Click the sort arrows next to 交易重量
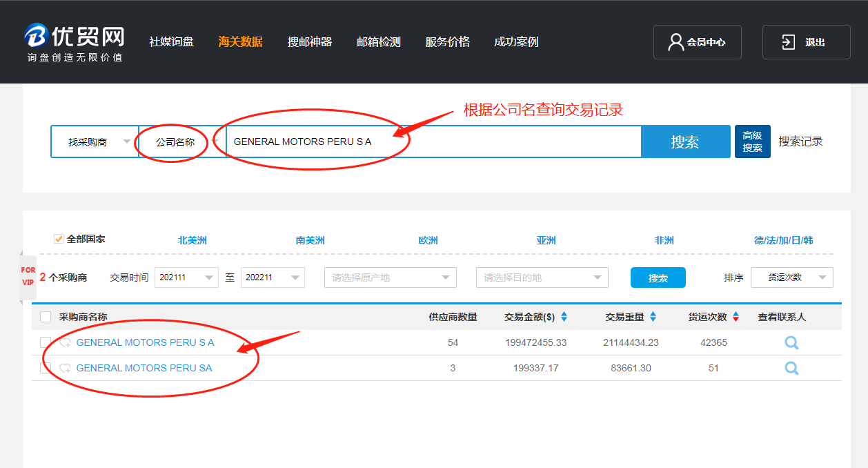The width and height of the screenshot is (868, 468). coord(653,317)
